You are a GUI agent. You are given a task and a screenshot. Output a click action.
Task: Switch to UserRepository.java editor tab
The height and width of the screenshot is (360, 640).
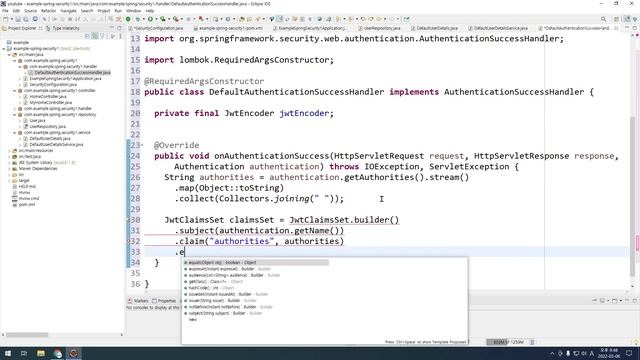(380, 28)
